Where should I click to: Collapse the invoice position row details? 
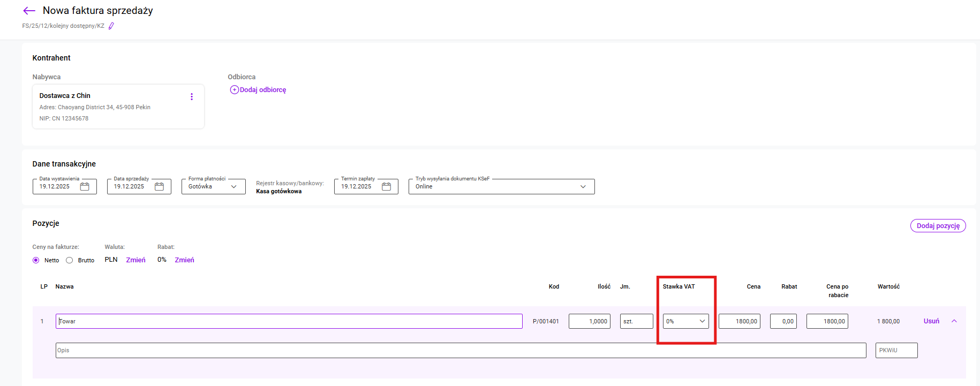pos(954,321)
